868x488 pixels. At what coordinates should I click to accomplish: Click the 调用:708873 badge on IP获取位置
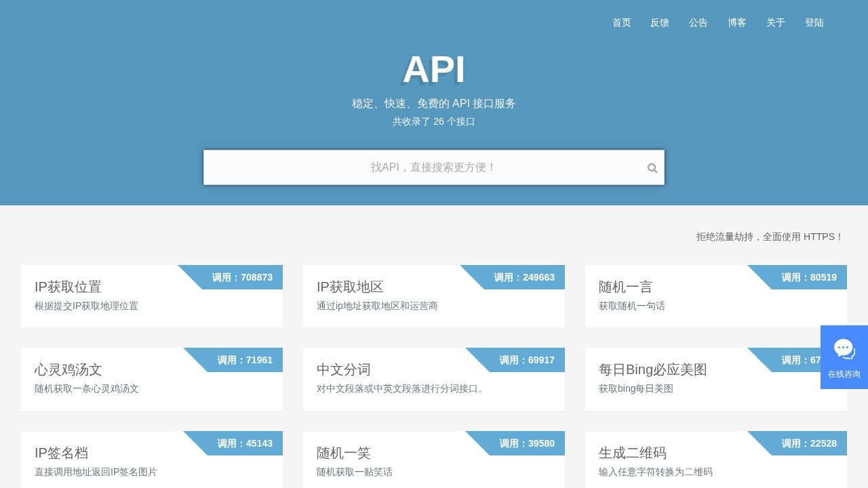pyautogui.click(x=241, y=277)
